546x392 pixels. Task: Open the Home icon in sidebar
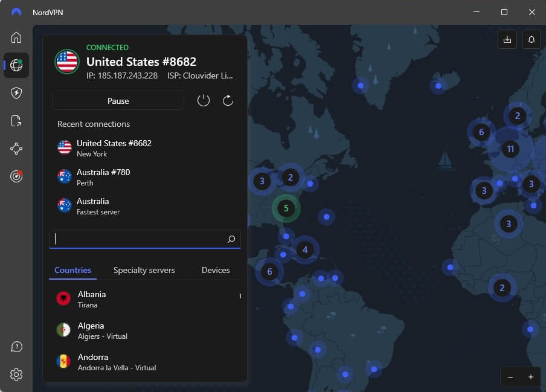[x=16, y=37]
